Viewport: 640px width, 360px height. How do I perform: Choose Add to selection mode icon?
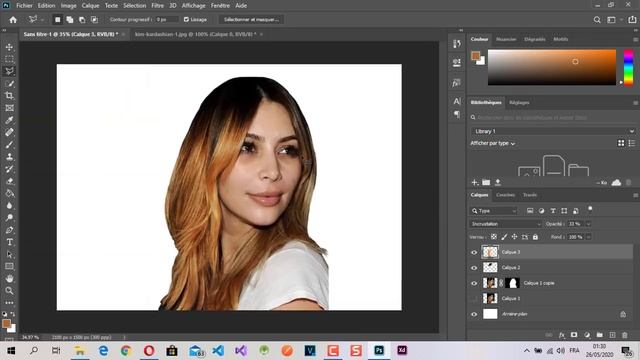point(70,20)
